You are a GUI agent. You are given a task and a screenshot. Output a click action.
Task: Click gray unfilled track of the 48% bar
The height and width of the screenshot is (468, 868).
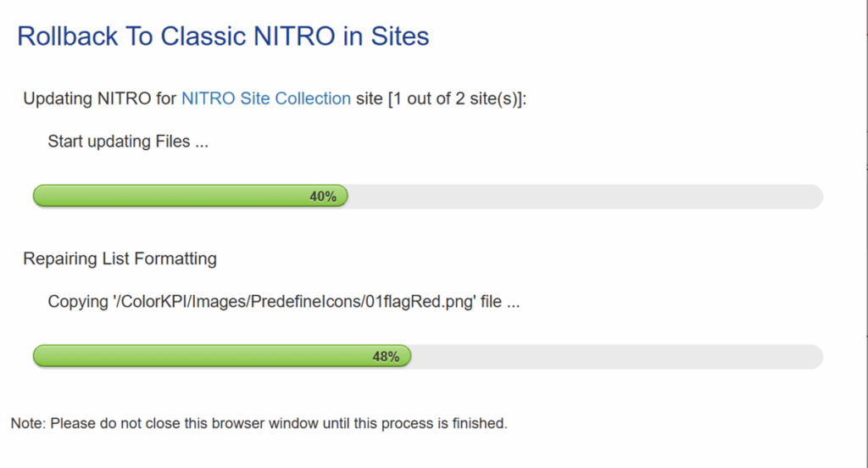click(x=619, y=357)
